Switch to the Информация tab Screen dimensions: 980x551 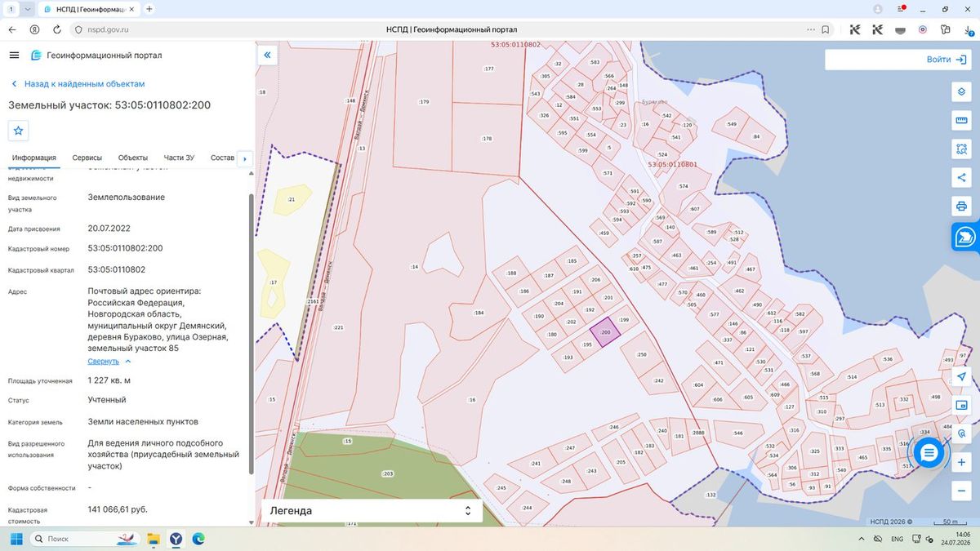point(34,158)
